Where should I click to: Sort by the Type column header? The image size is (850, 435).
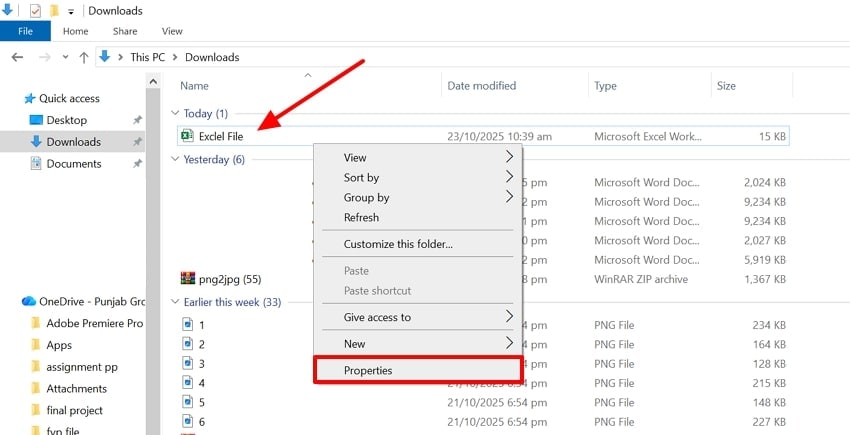(605, 86)
